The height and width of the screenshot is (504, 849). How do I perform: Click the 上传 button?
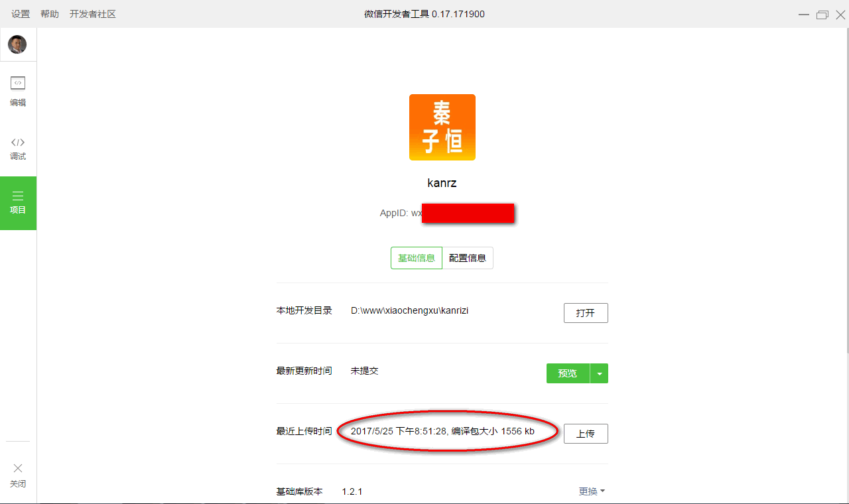586,434
